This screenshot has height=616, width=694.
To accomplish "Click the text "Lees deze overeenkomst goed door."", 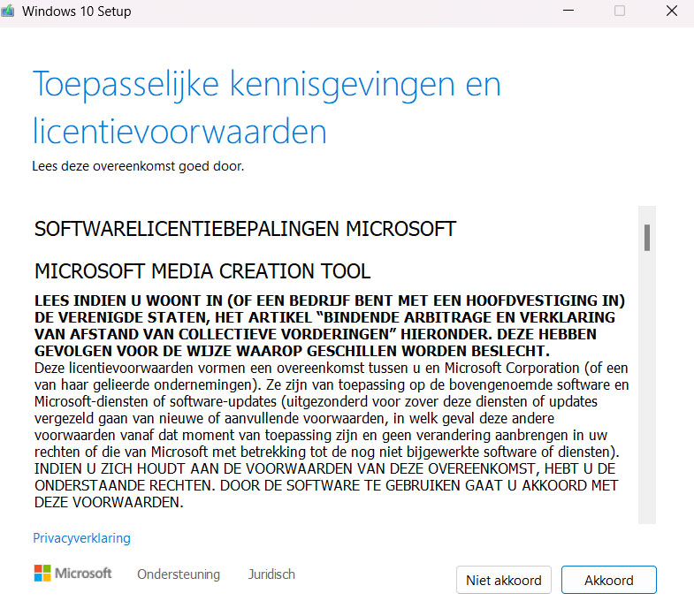I will pos(138,166).
